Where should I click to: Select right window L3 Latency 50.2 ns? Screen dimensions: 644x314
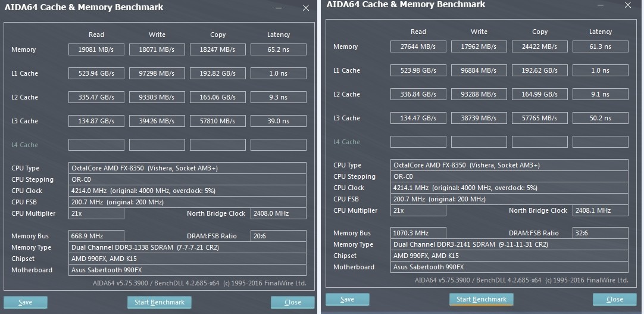(x=601, y=118)
